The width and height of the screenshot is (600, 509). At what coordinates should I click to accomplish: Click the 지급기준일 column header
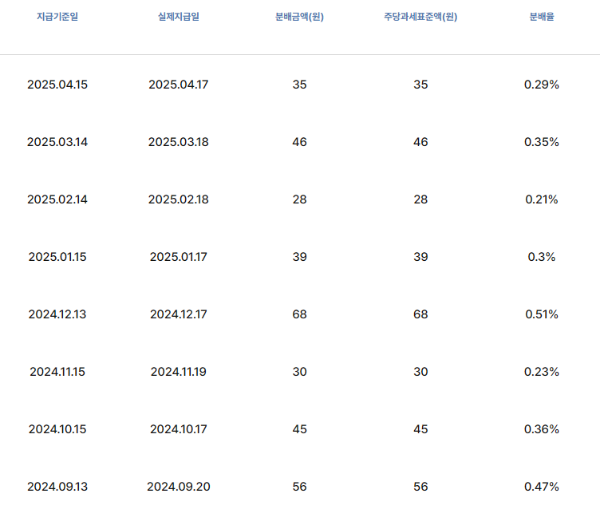57,17
